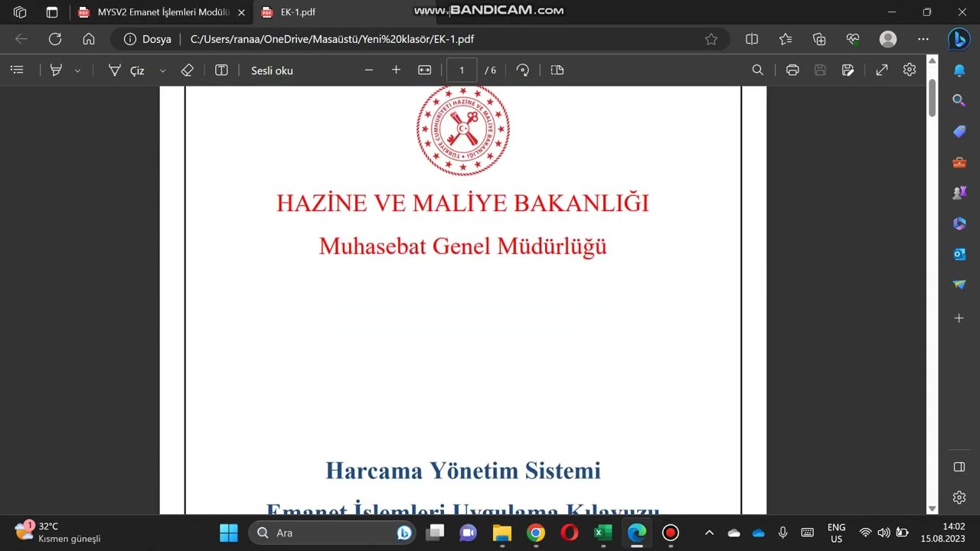Open sidebar Outlook icon
The width and height of the screenshot is (980, 551).
click(959, 254)
